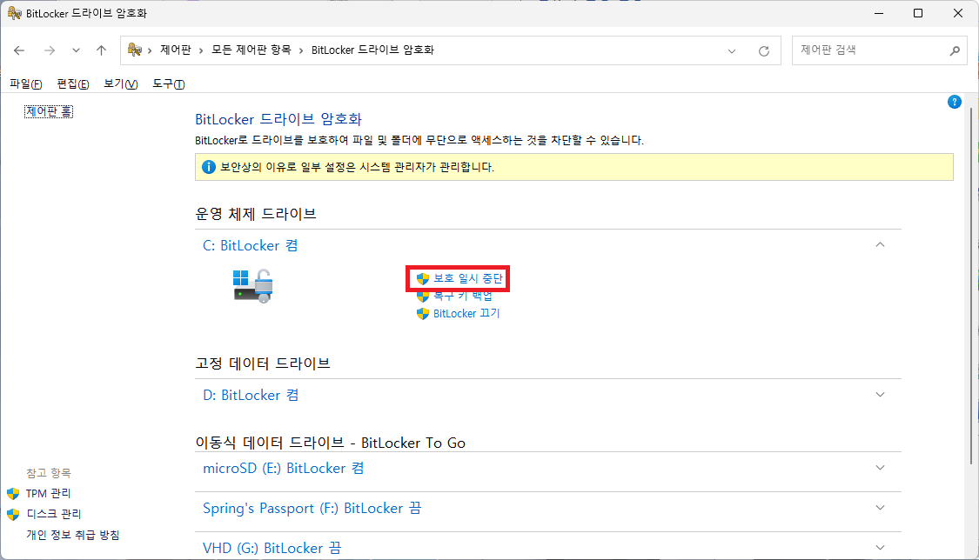This screenshot has width=979, height=560.
Task: Open the address bar history dropdown
Action: [x=732, y=51]
